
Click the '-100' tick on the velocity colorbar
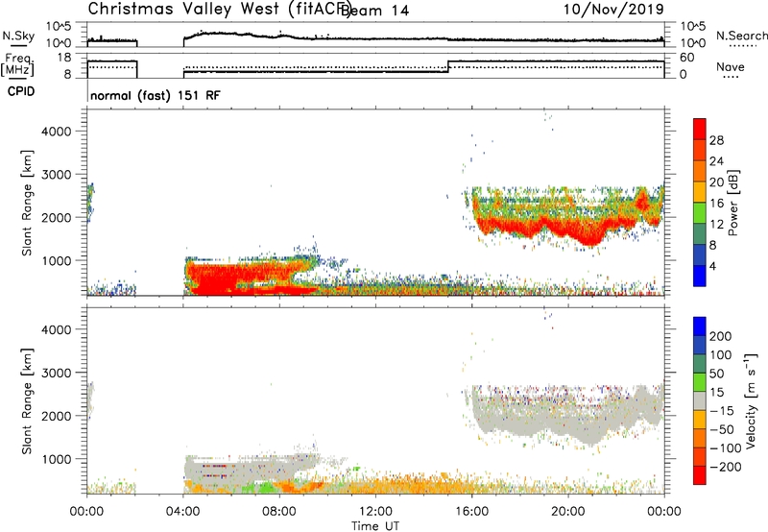[x=726, y=447]
